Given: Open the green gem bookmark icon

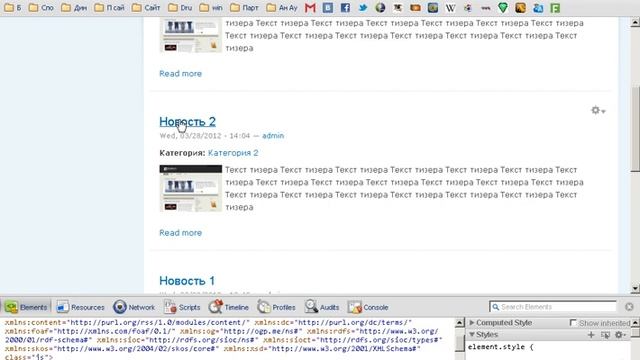Looking at the screenshot, I should point(503,8).
